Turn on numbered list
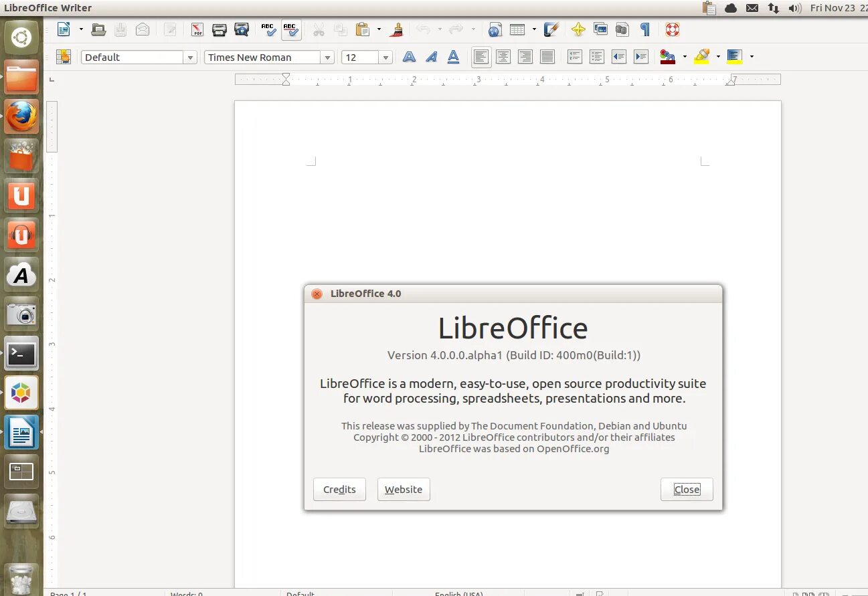Image resolution: width=868 pixels, height=596 pixels. pos(574,57)
